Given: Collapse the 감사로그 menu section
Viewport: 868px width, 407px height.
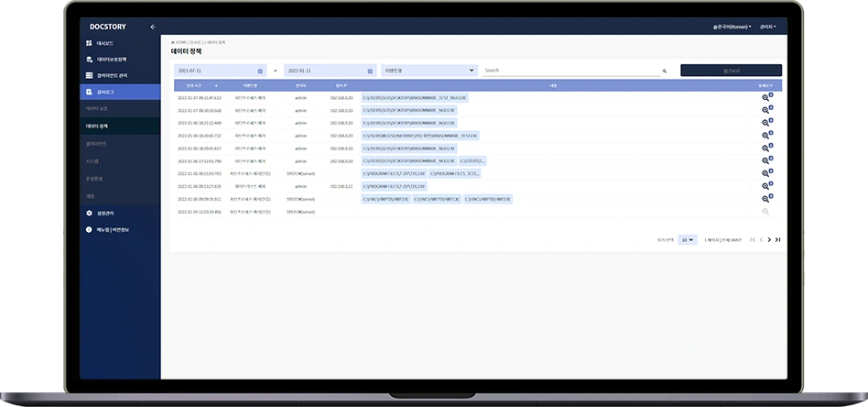Looking at the screenshot, I should point(120,92).
